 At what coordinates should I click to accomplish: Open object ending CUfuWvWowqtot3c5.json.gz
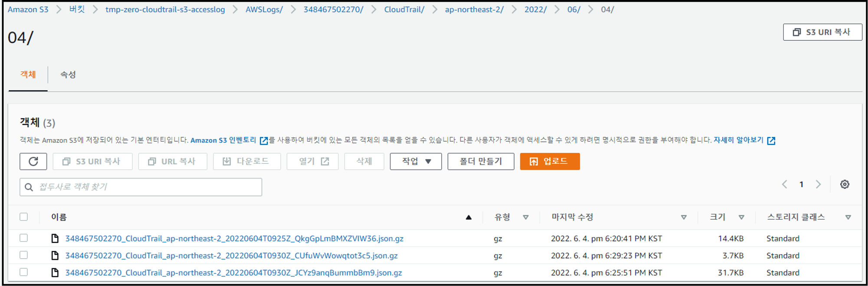231,256
